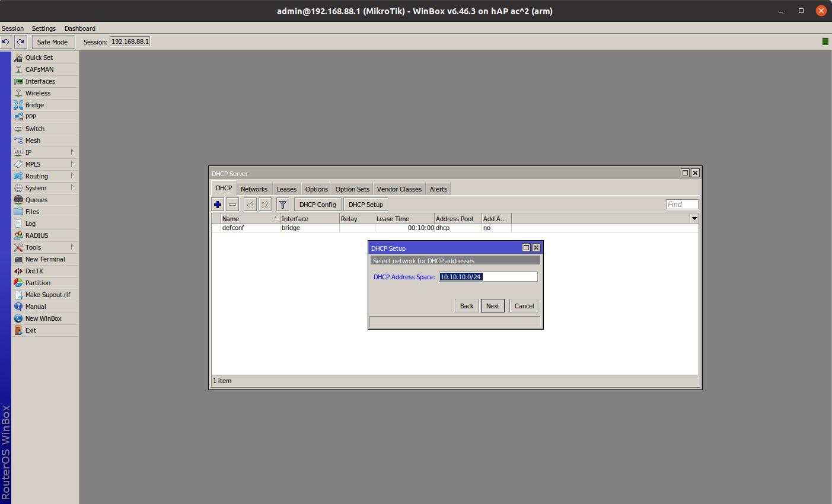This screenshot has height=504, width=832.
Task: Toggle Safe Mode
Action: coord(52,42)
